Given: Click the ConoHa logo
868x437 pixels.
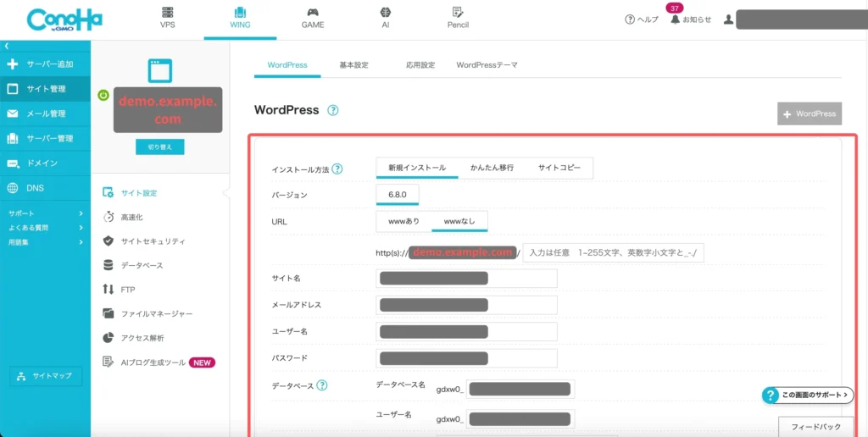Looking at the screenshot, I should click(x=64, y=20).
